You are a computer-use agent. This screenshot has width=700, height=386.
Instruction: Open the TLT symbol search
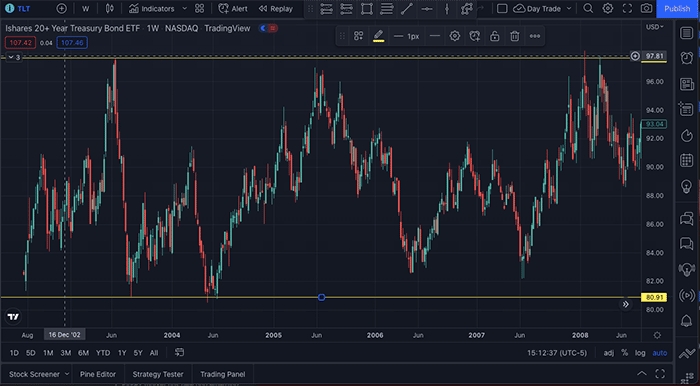(18, 8)
